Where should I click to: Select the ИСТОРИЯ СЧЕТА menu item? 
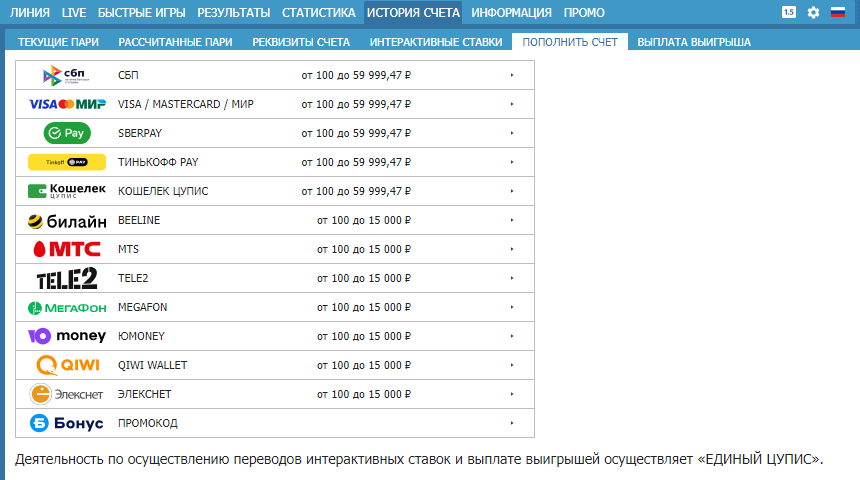(413, 13)
